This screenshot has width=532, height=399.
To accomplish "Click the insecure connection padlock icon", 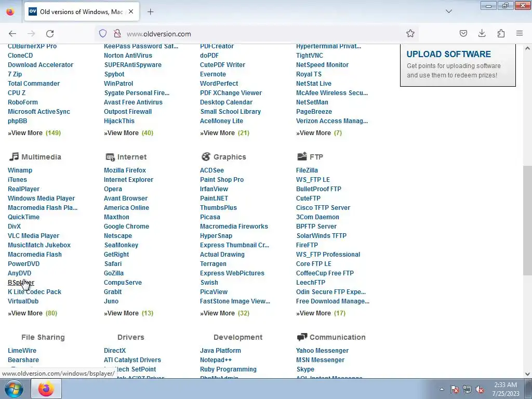I will point(117,33).
